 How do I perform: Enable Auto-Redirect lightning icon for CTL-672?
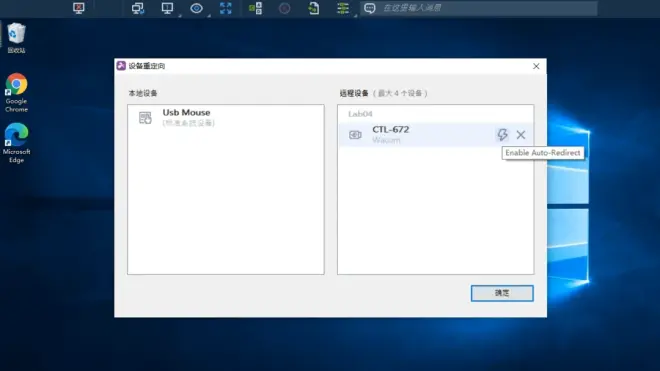[502, 135]
